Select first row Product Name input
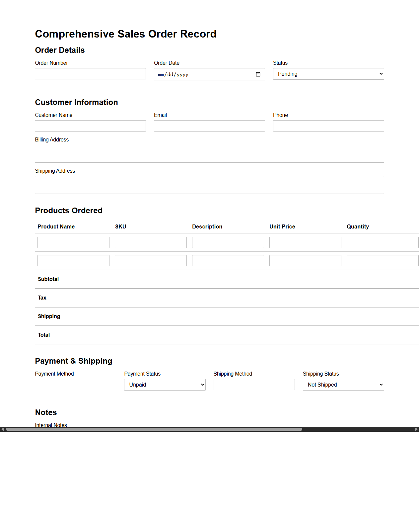419x532 pixels. [x=73, y=242]
